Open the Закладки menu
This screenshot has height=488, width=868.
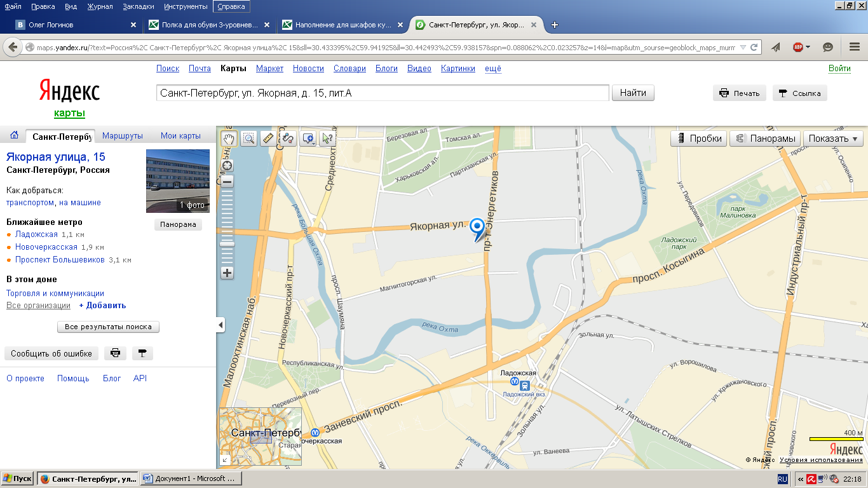click(x=138, y=6)
